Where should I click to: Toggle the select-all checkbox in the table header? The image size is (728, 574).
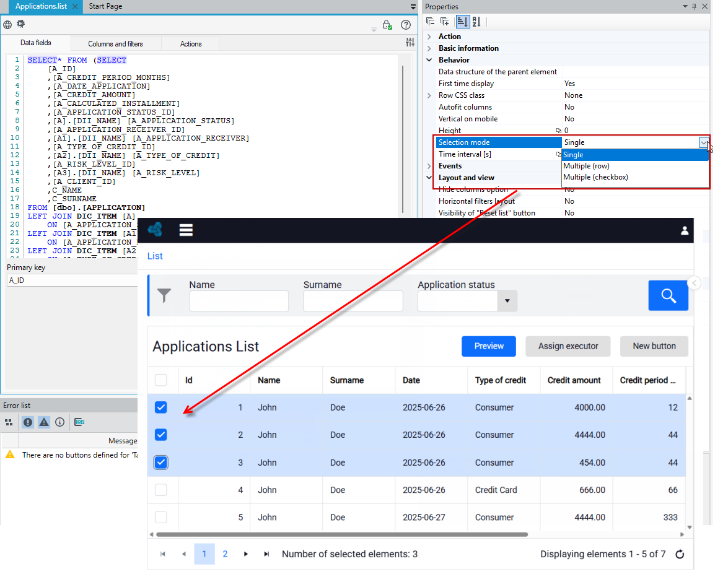click(160, 380)
